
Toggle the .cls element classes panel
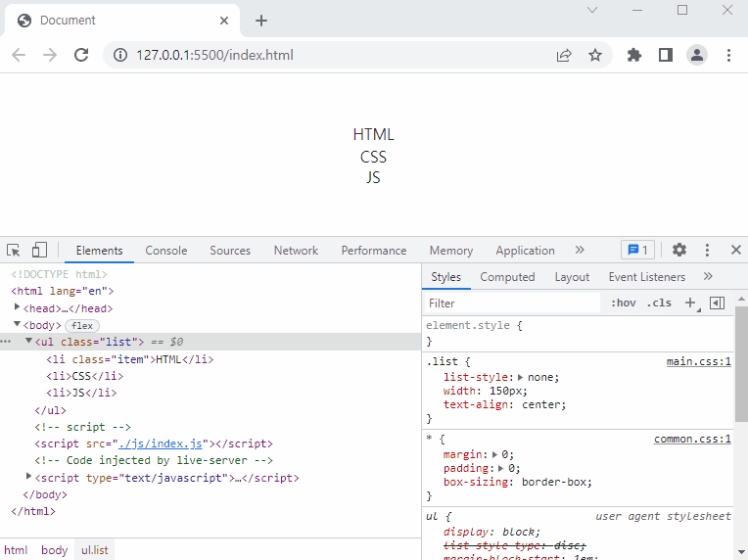[x=659, y=303]
